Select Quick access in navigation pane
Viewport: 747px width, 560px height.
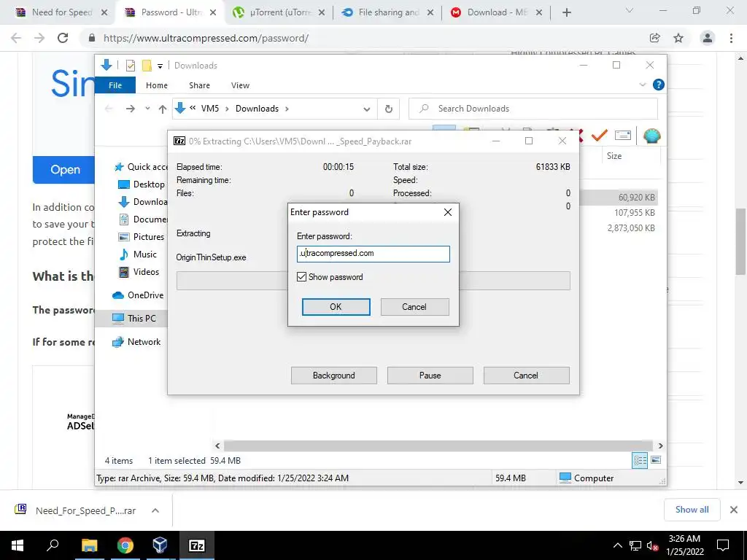pos(141,167)
